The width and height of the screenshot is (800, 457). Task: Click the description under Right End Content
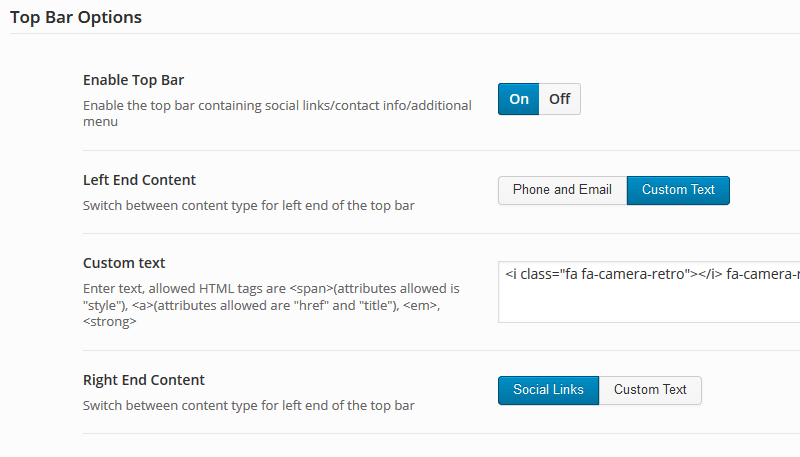tap(248, 405)
